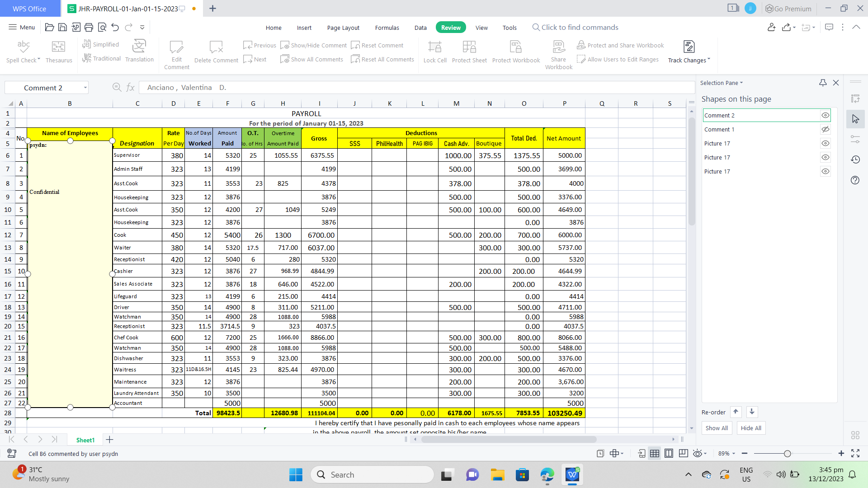
Task: Switch to the Formulas tab
Action: (x=387, y=28)
